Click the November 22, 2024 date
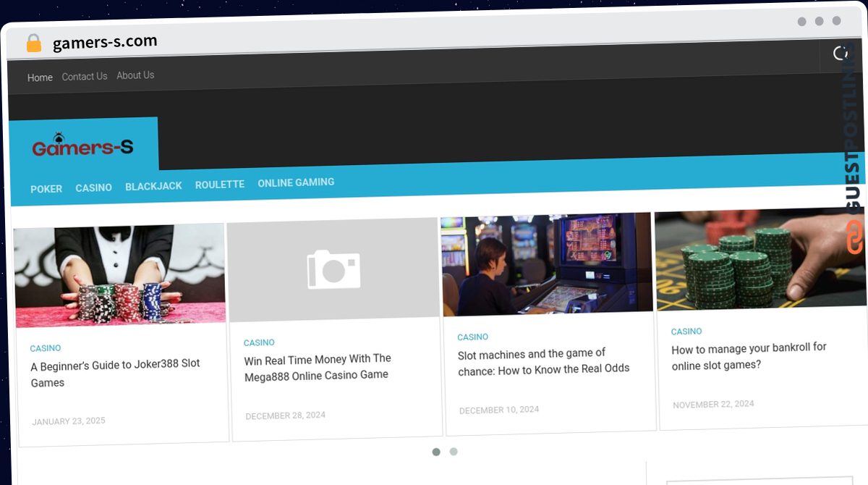Image resolution: width=868 pixels, height=485 pixels. pyautogui.click(x=713, y=405)
